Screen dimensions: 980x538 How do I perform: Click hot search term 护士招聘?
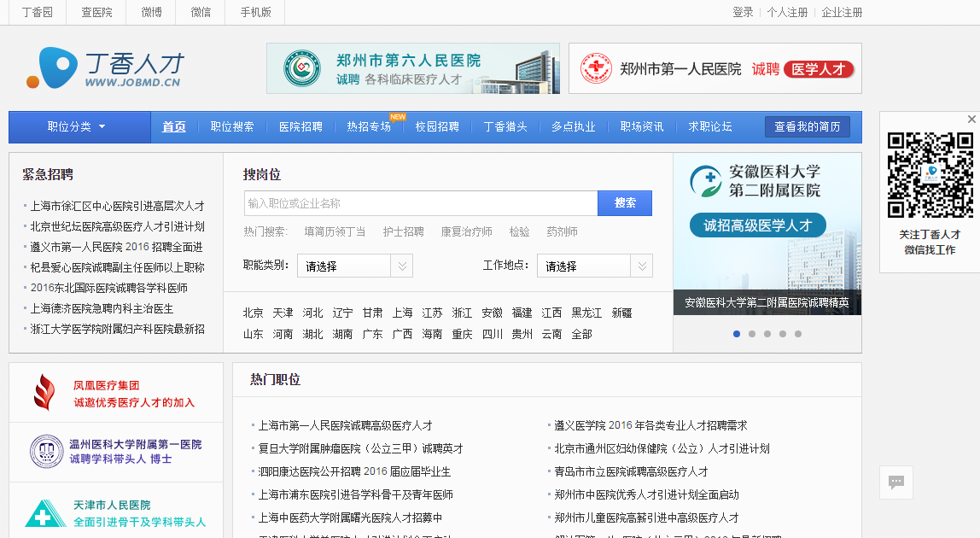pyautogui.click(x=404, y=232)
